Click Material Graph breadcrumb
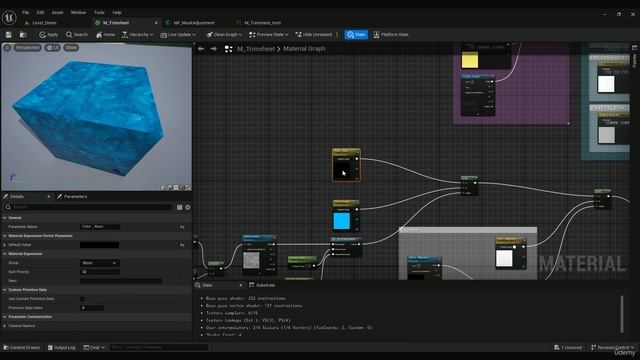Viewport: 640px width, 360px height. click(304, 49)
